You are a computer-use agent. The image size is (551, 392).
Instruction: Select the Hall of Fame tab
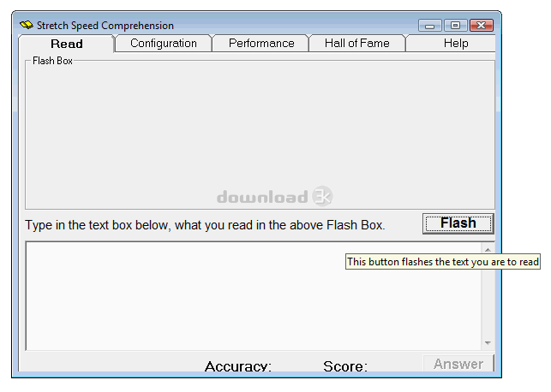point(357,43)
